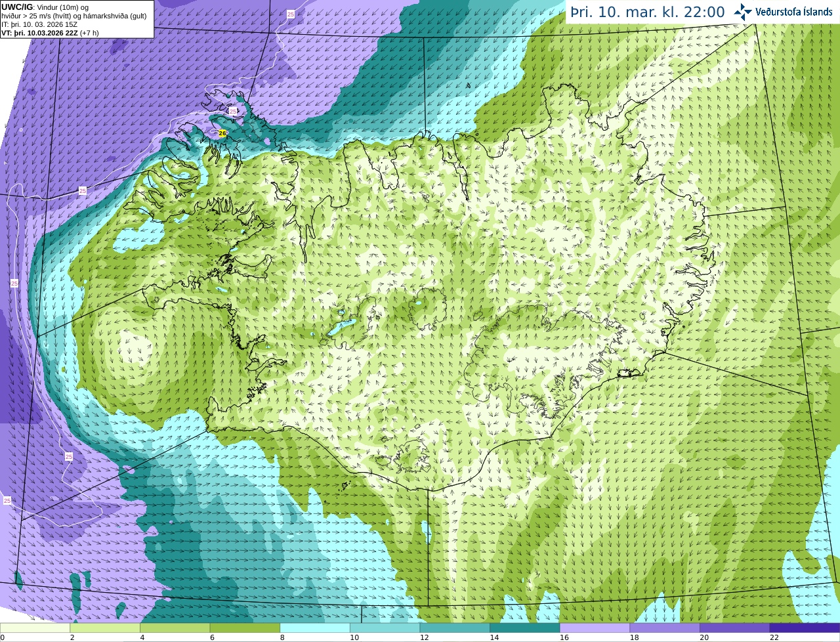Click the legend scale label 14
Viewport: 840px width, 642px height.
click(494, 637)
